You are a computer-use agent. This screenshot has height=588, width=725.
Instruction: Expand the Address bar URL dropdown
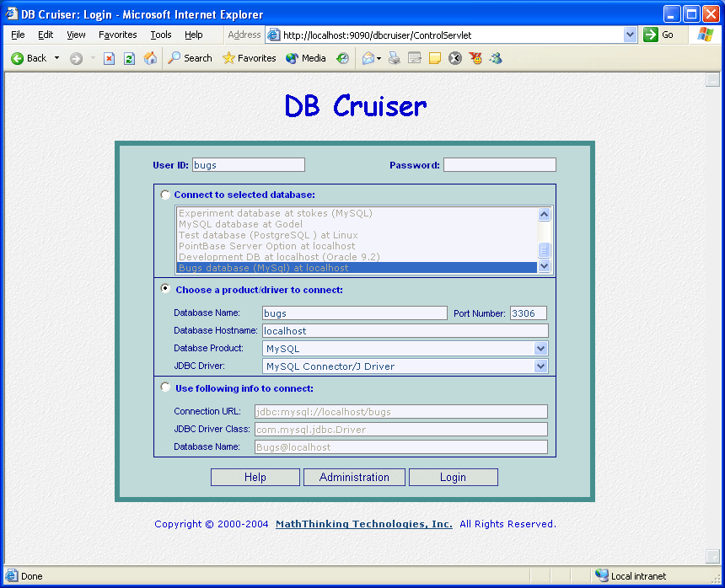pos(630,35)
